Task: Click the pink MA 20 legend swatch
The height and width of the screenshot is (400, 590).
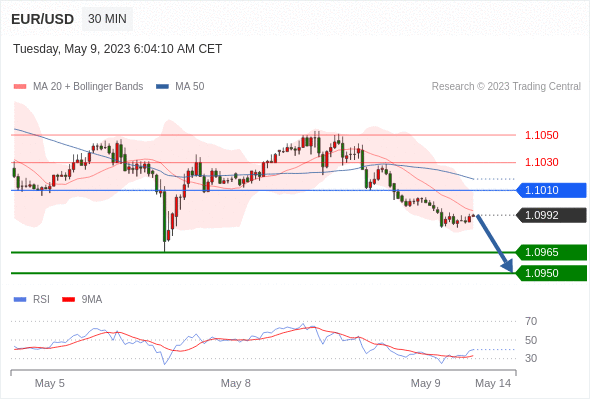Action: tap(20, 87)
